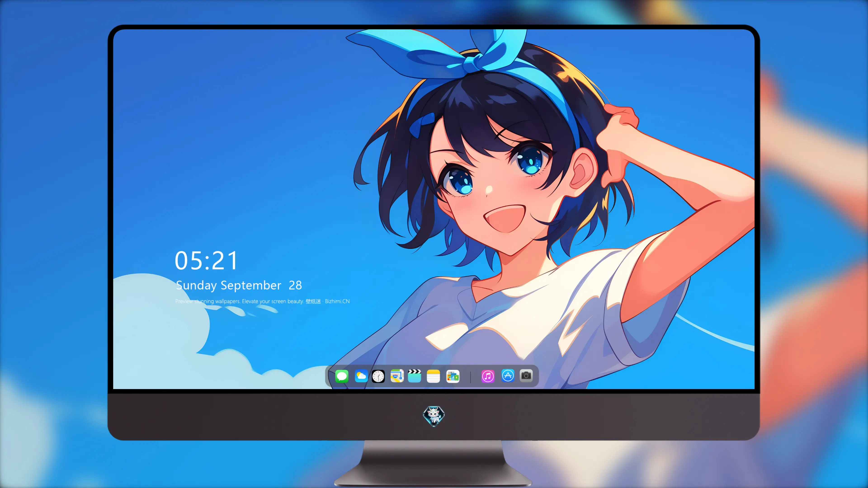Open the Videos clapperboard icon
This screenshot has height=488, width=868.
point(415,376)
